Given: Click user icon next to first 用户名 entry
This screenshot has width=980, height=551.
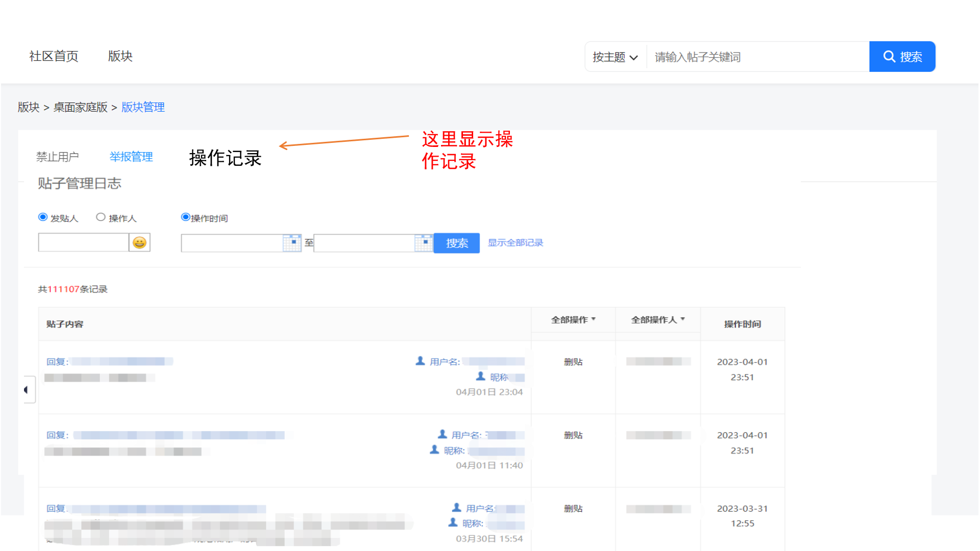Looking at the screenshot, I should pos(420,361).
